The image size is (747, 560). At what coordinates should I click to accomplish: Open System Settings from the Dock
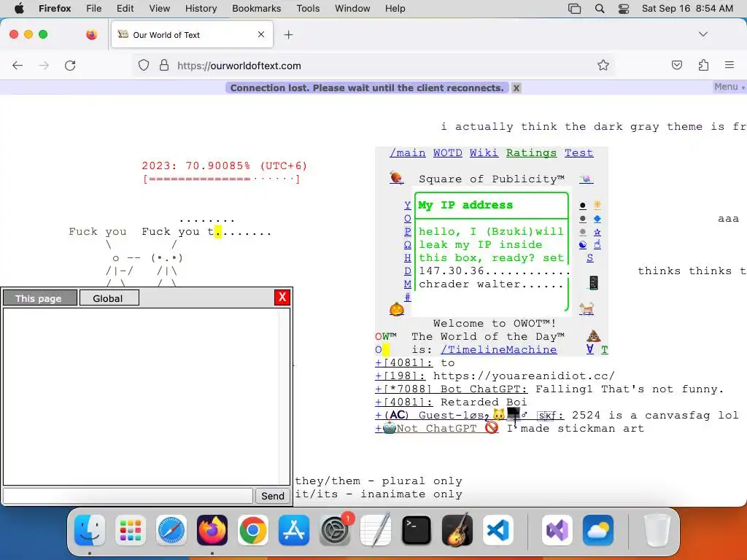pos(335,530)
